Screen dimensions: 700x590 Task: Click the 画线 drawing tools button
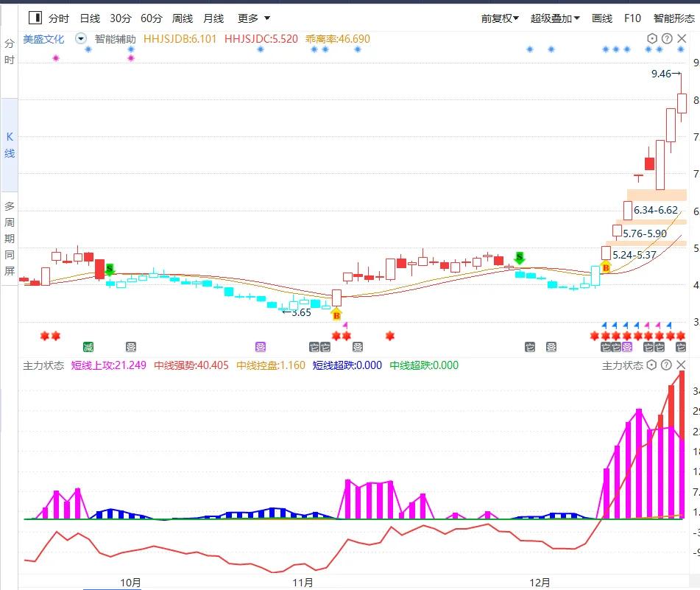[x=602, y=18]
